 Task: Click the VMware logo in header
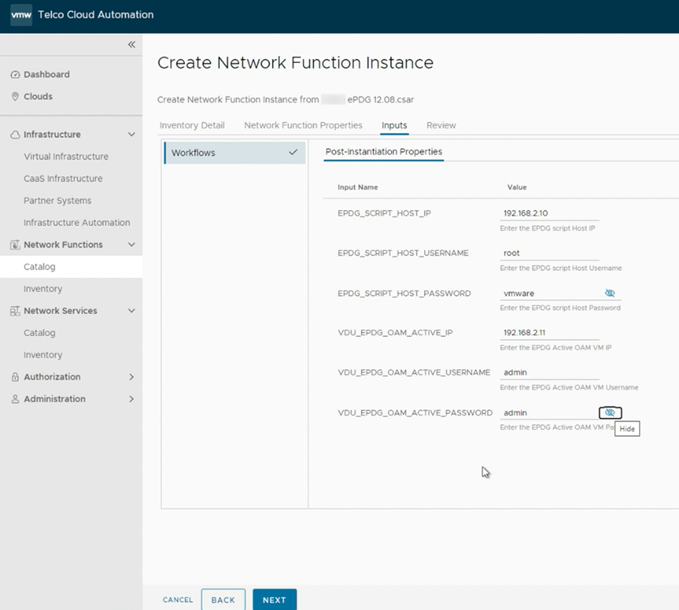pyautogui.click(x=20, y=17)
